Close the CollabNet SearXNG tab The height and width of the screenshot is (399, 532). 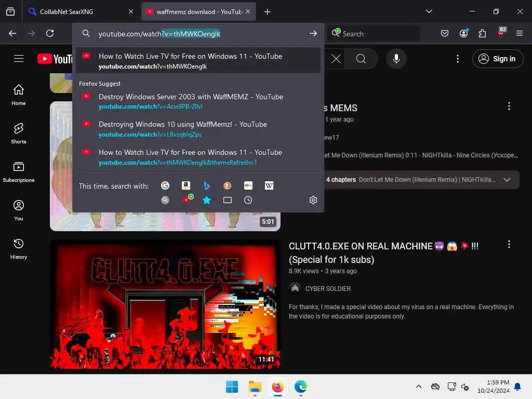(x=131, y=11)
